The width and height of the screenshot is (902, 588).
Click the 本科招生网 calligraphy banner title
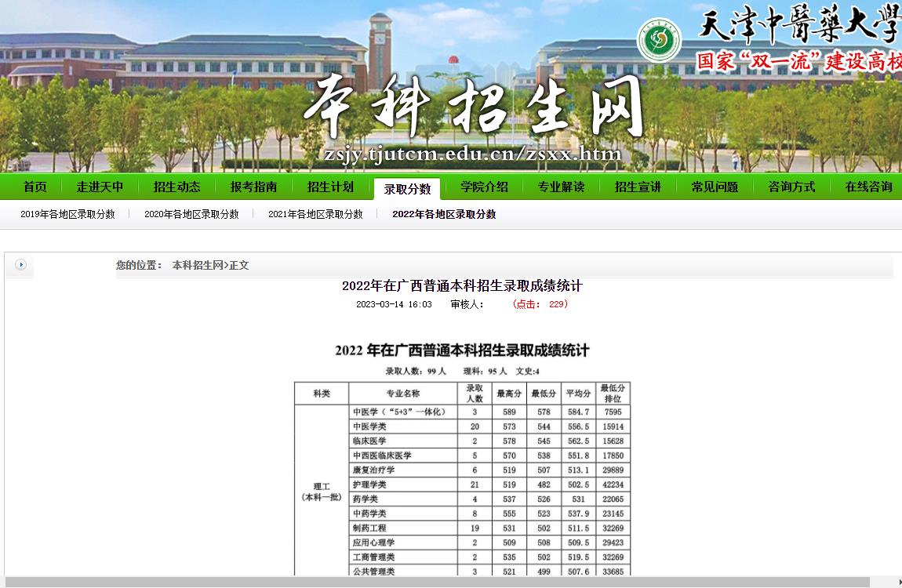pyautogui.click(x=475, y=107)
